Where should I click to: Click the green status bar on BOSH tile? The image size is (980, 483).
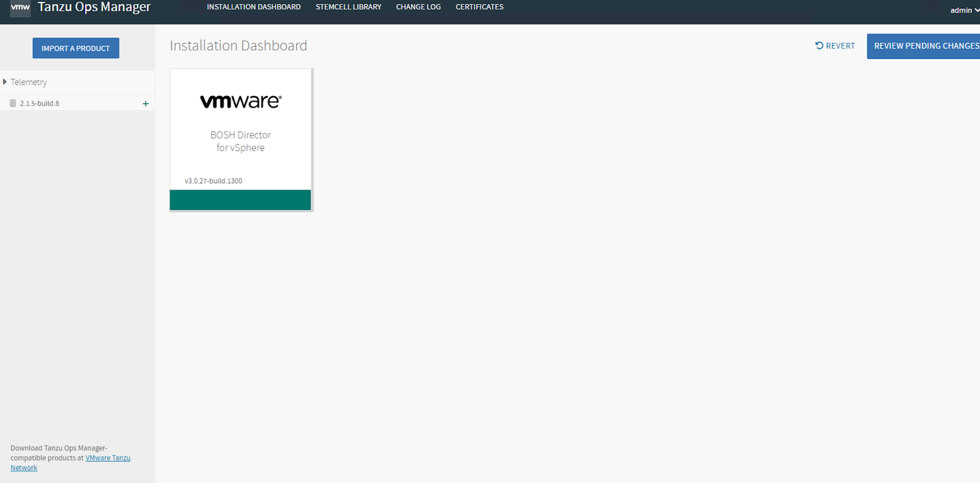pos(240,200)
